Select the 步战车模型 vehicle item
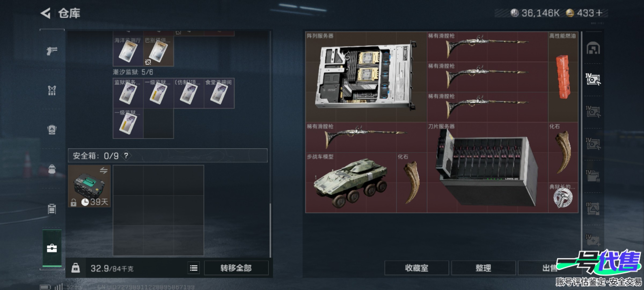The image size is (644, 290). [x=351, y=183]
